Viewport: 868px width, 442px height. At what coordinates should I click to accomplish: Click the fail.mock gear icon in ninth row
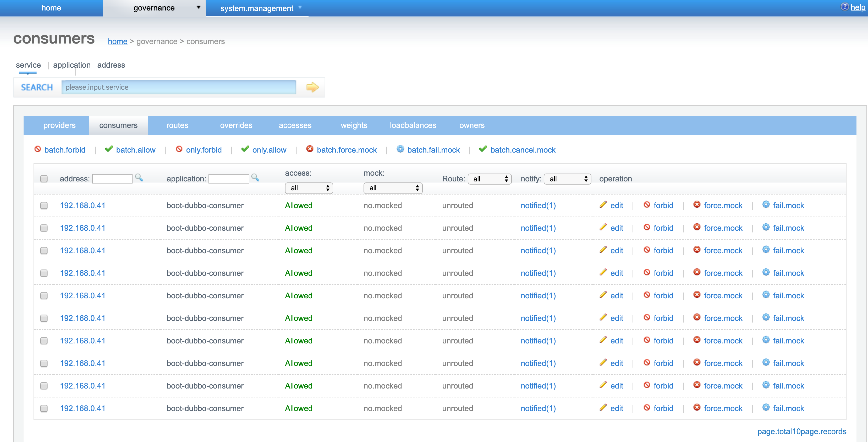tap(766, 385)
